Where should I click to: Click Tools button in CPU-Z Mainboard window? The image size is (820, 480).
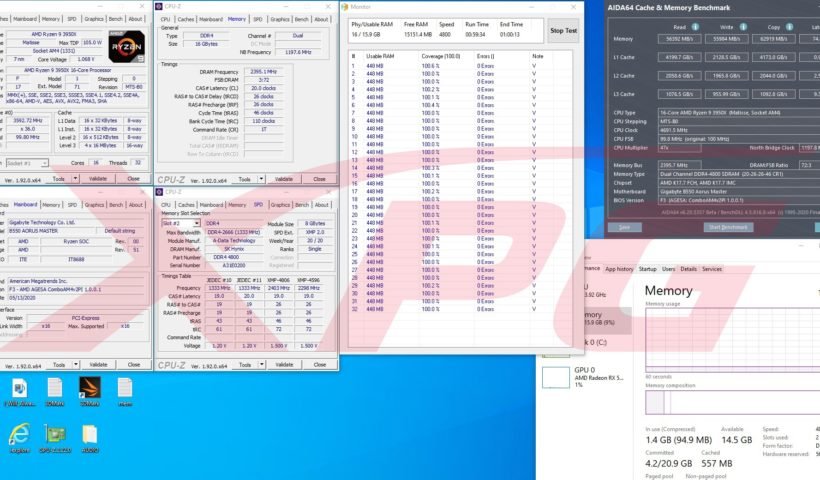coord(59,364)
